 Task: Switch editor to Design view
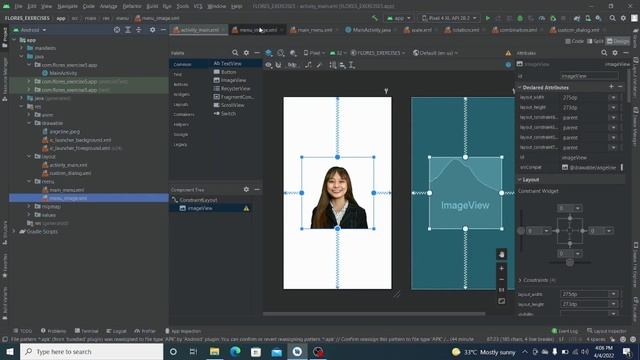point(618,41)
